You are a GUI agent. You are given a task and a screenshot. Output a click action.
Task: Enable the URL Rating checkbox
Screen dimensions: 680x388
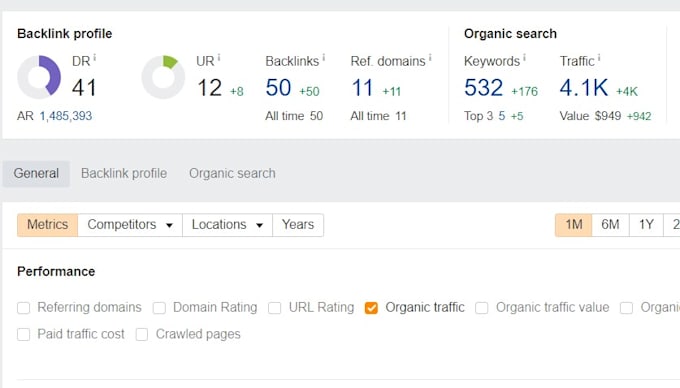(x=275, y=308)
